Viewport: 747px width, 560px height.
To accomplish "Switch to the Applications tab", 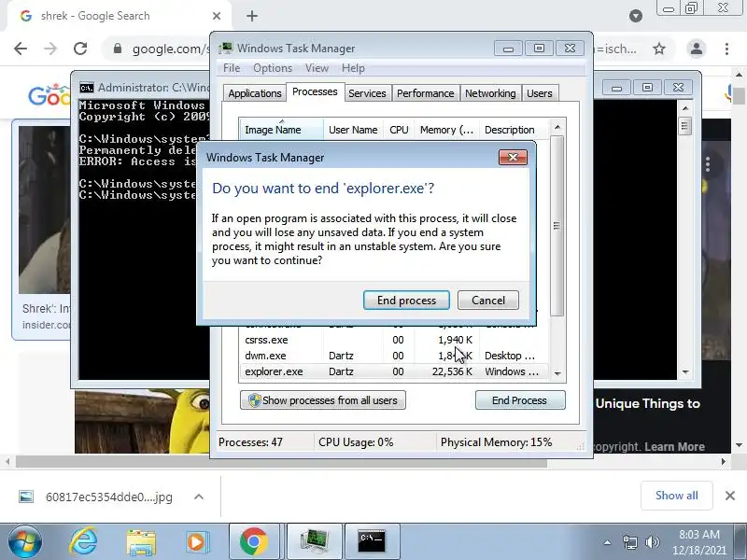I will click(254, 93).
